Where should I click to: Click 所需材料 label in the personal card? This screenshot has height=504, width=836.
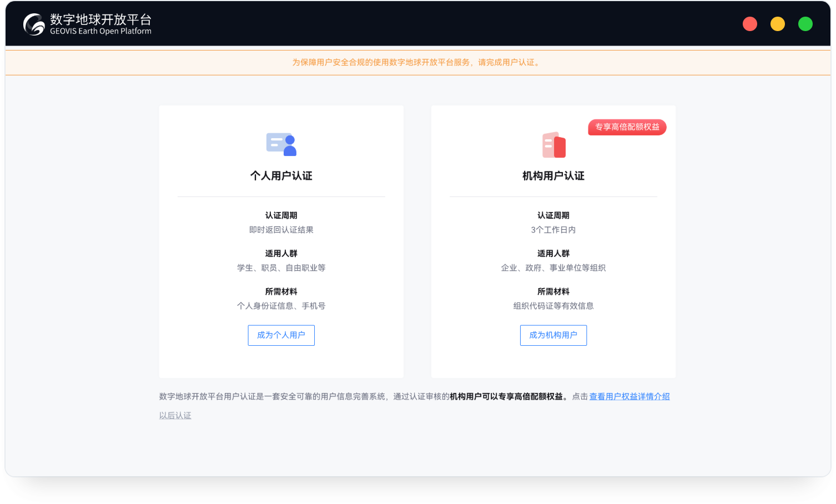coord(281,291)
